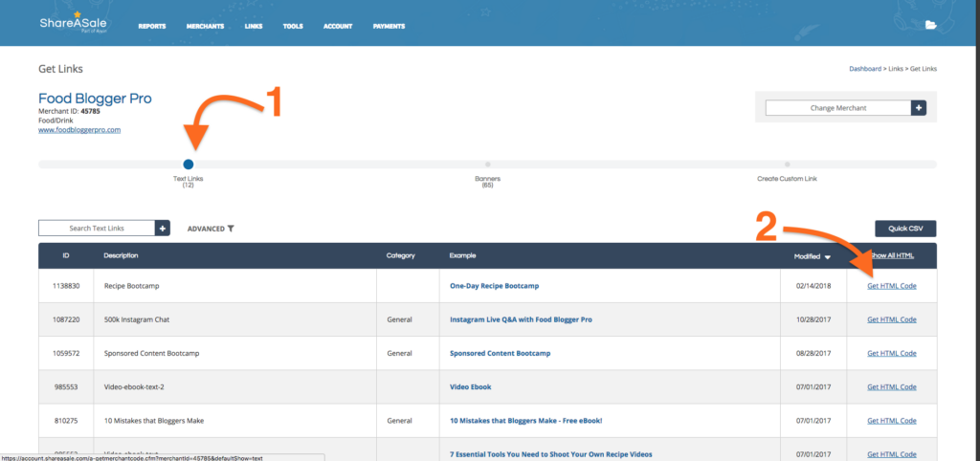Click the 500k Instagram Chat description
The height and width of the screenshot is (461, 980).
(137, 319)
